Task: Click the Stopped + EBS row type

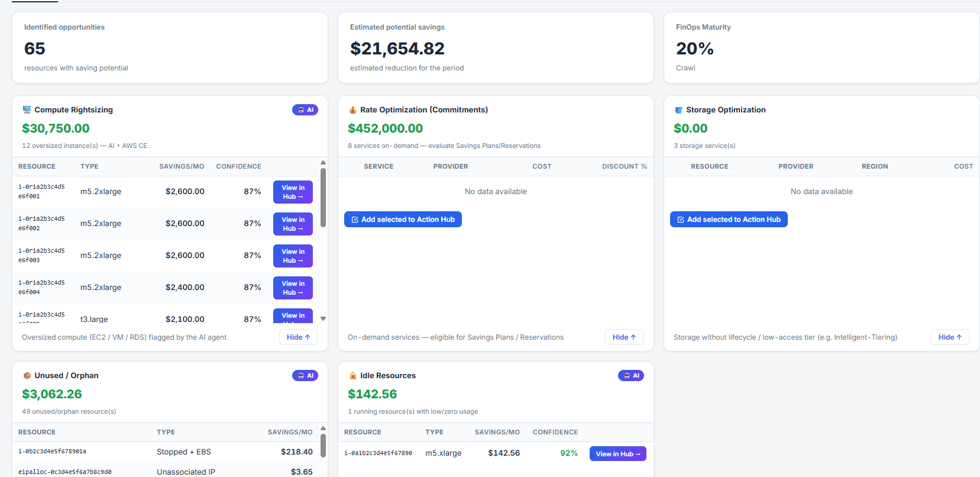Action: point(184,452)
